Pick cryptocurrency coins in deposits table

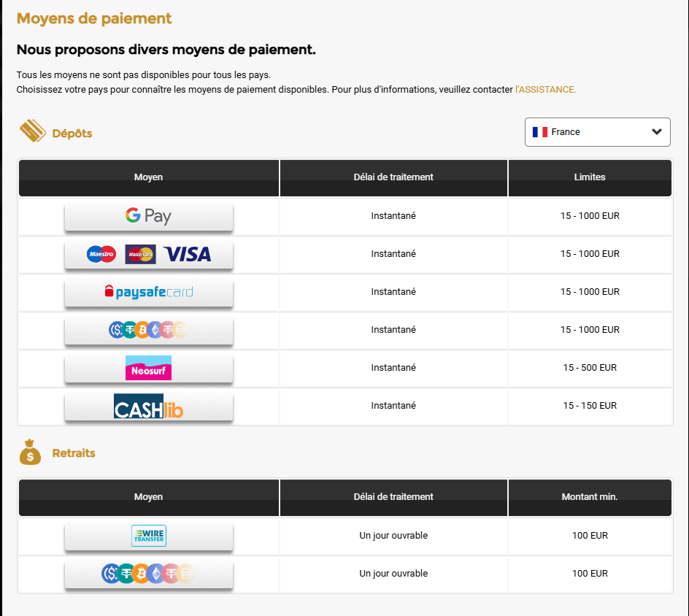[148, 330]
